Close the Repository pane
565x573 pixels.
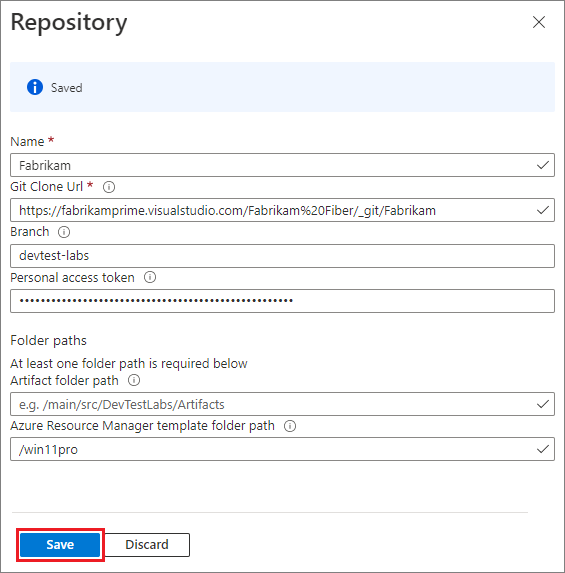[x=539, y=22]
